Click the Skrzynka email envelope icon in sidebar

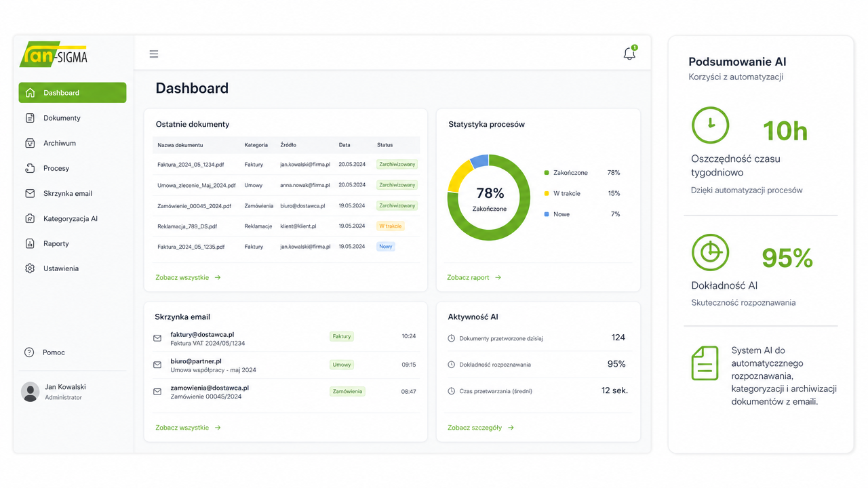click(x=30, y=193)
